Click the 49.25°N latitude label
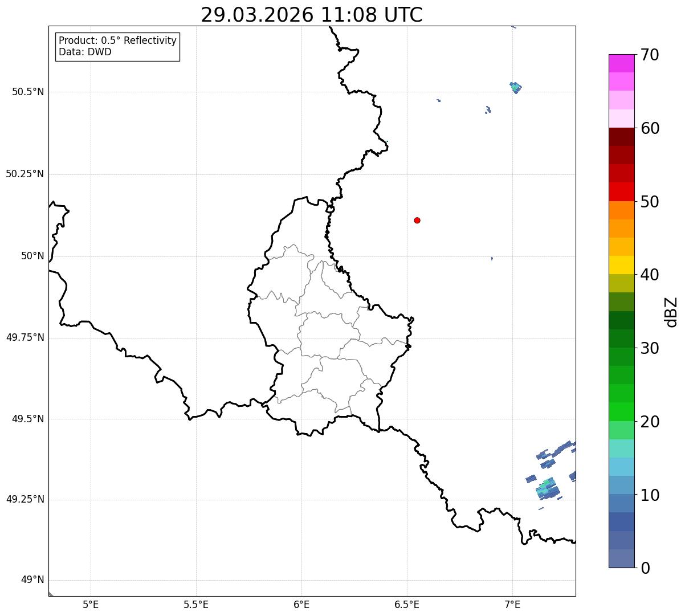 (25, 500)
